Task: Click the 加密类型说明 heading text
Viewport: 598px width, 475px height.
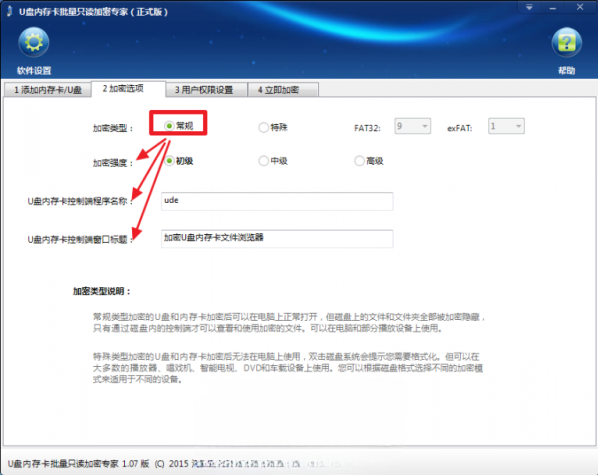Action: 102,291
